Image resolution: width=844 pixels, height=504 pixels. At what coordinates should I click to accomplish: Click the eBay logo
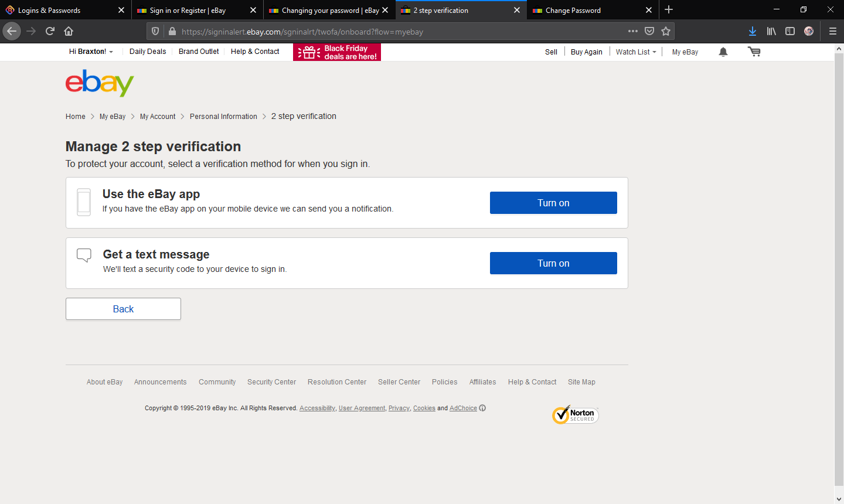click(x=100, y=83)
